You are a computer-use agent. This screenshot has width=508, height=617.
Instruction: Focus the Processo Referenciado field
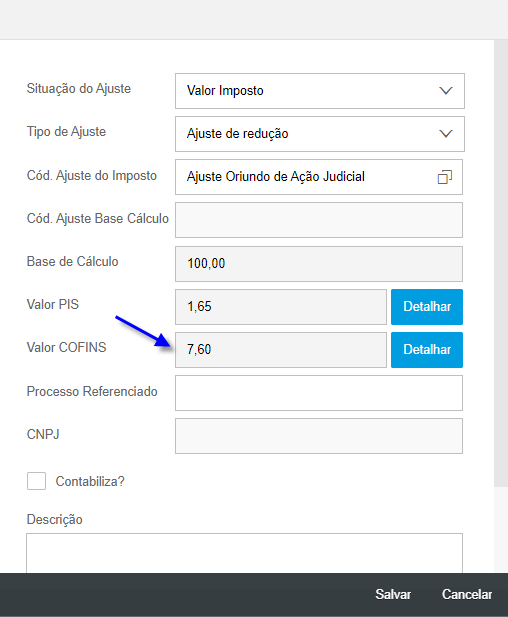tap(319, 393)
